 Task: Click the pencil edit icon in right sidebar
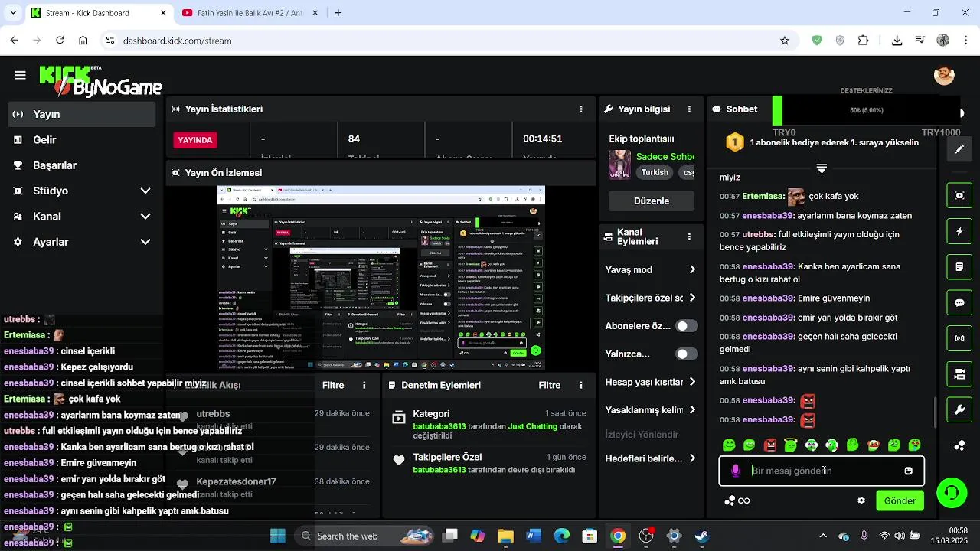pyautogui.click(x=959, y=149)
